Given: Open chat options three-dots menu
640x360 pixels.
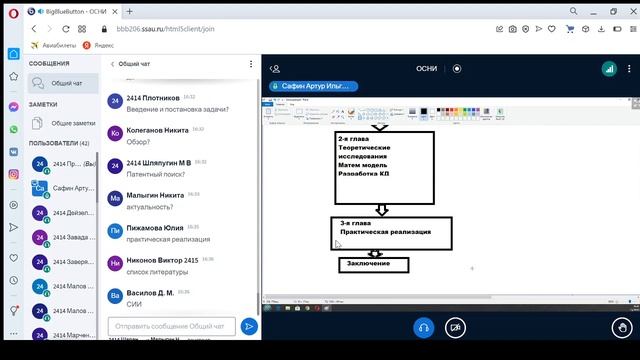Looking at the screenshot, I should (251, 64).
